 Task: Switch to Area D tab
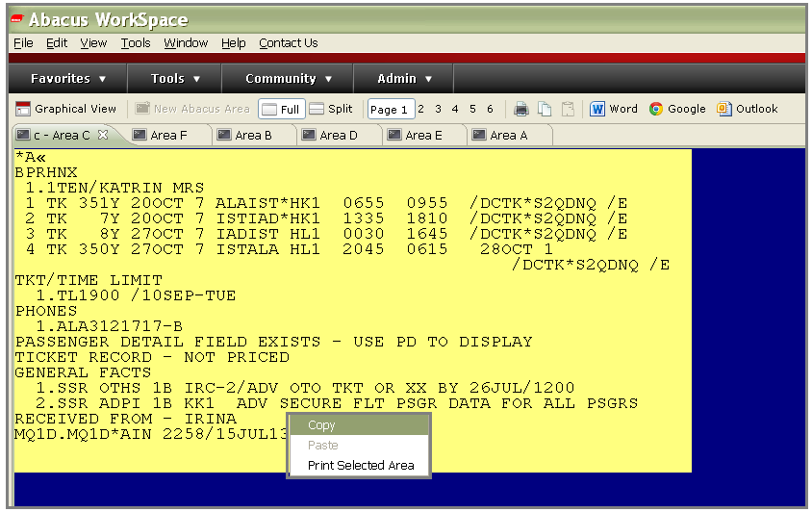(x=338, y=136)
